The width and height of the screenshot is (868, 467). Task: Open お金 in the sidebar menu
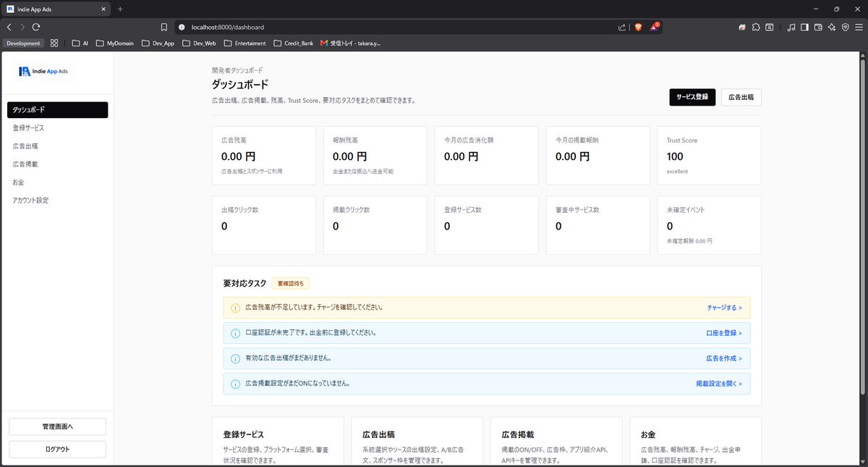[x=58, y=182]
